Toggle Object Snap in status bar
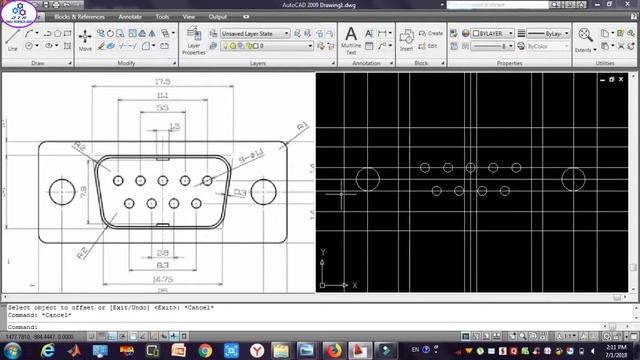Screen dimensions: 640x360 click(x=133, y=336)
